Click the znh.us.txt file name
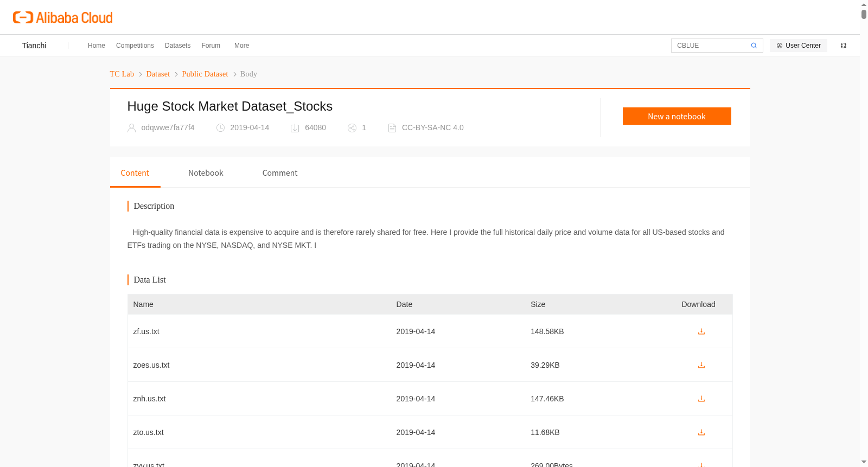 pyautogui.click(x=150, y=399)
